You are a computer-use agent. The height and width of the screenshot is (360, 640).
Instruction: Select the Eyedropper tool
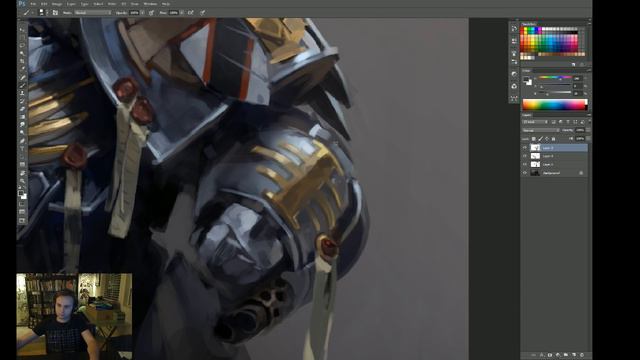(x=22, y=69)
